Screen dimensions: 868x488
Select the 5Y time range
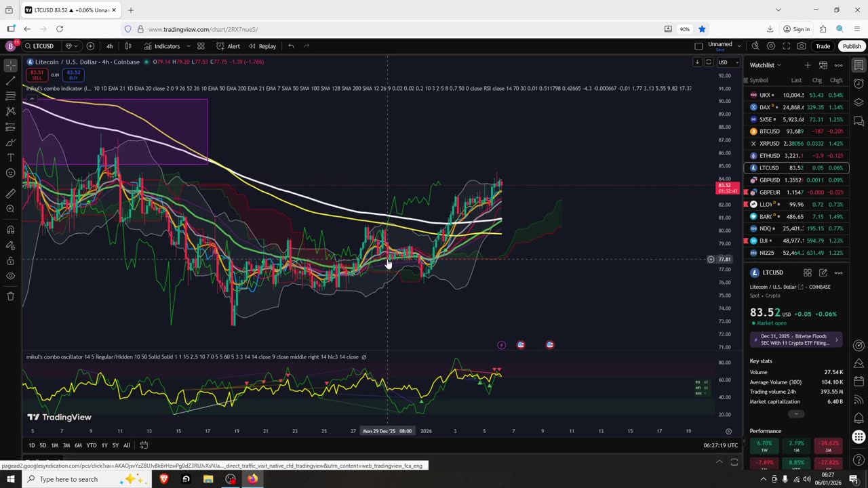point(115,445)
